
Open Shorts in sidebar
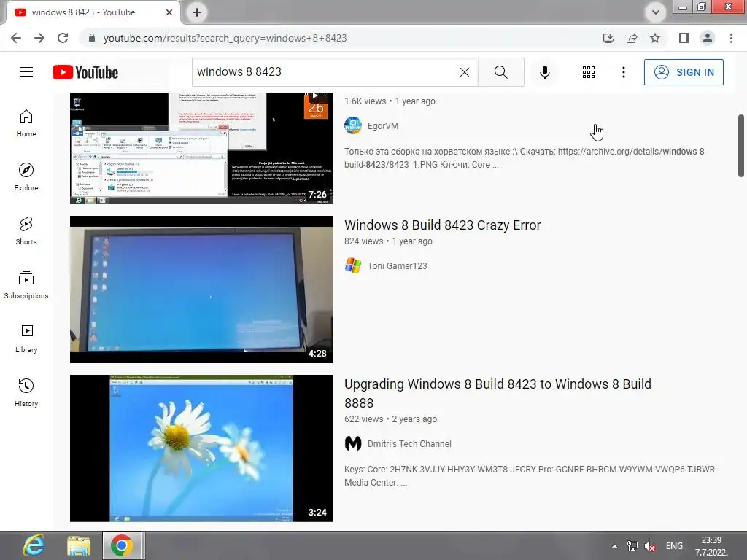tap(26, 231)
